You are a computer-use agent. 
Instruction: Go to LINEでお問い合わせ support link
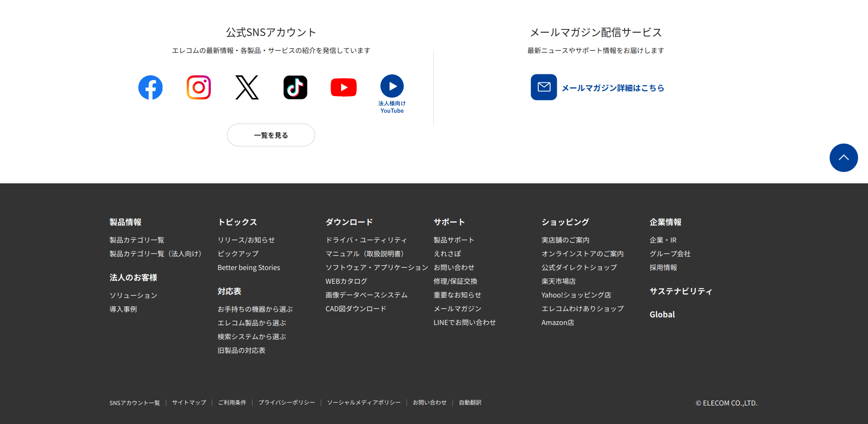[464, 323]
